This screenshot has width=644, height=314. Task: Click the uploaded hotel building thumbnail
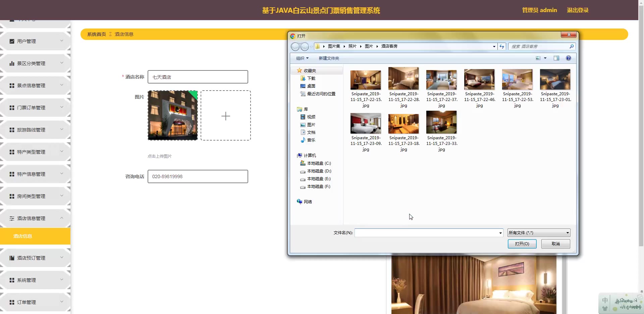tap(173, 115)
